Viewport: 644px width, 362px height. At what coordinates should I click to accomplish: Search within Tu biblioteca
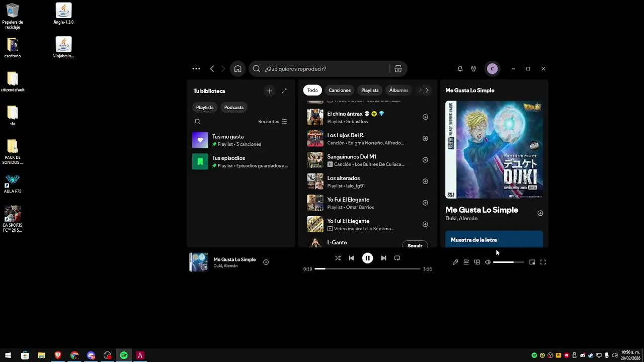197,121
